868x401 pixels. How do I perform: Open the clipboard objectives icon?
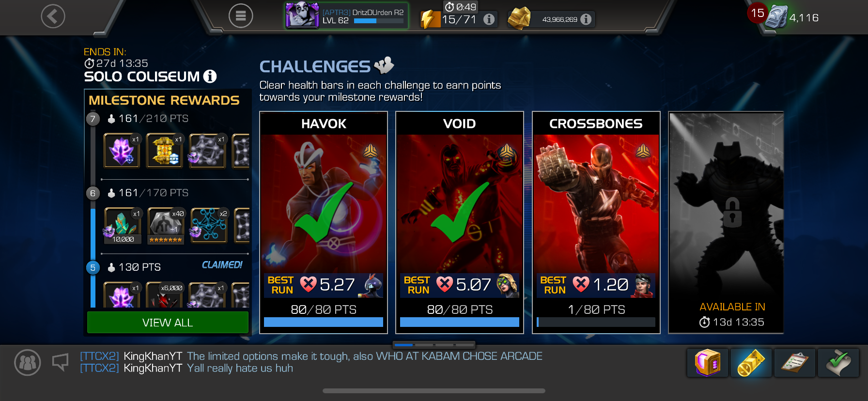pos(794,363)
